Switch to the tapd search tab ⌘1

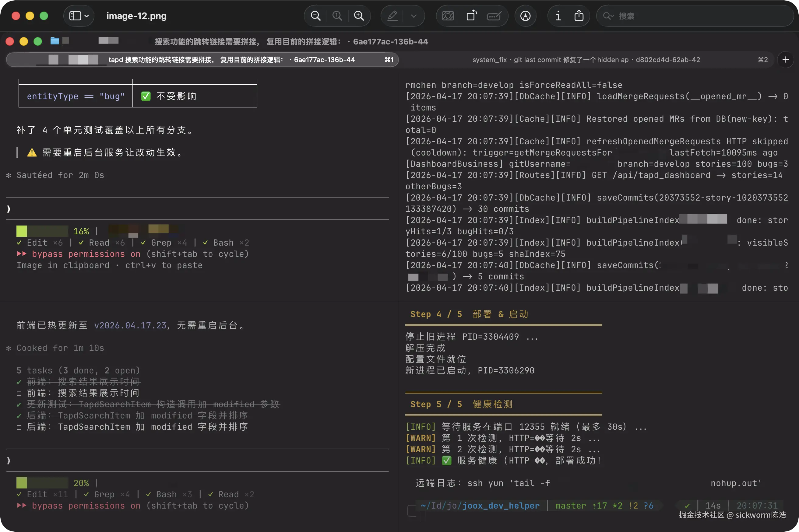point(202,60)
